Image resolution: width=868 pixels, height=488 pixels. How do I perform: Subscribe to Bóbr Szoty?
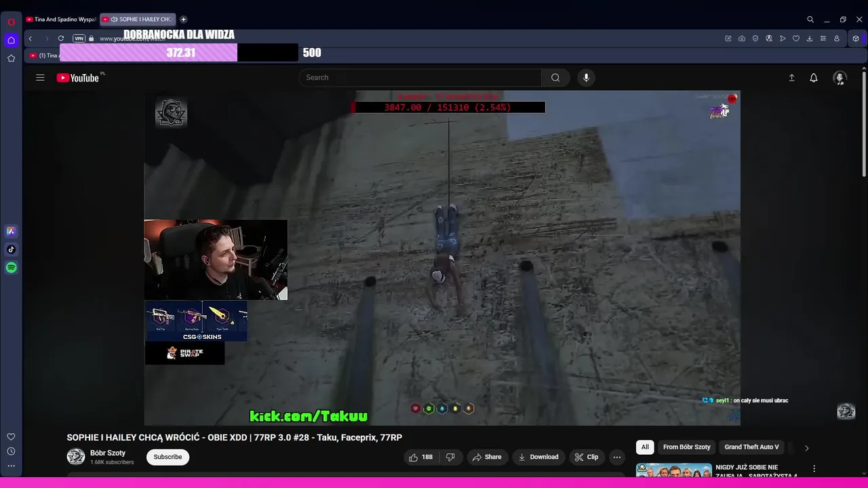(x=167, y=457)
